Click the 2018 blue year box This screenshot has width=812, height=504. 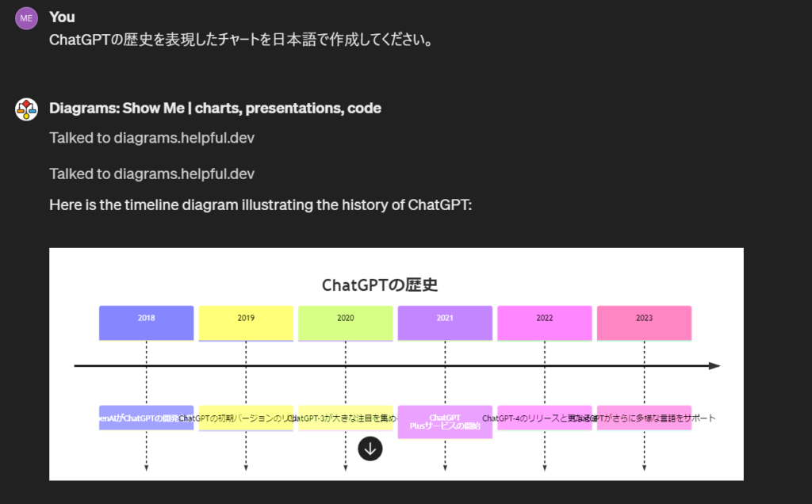tap(147, 323)
